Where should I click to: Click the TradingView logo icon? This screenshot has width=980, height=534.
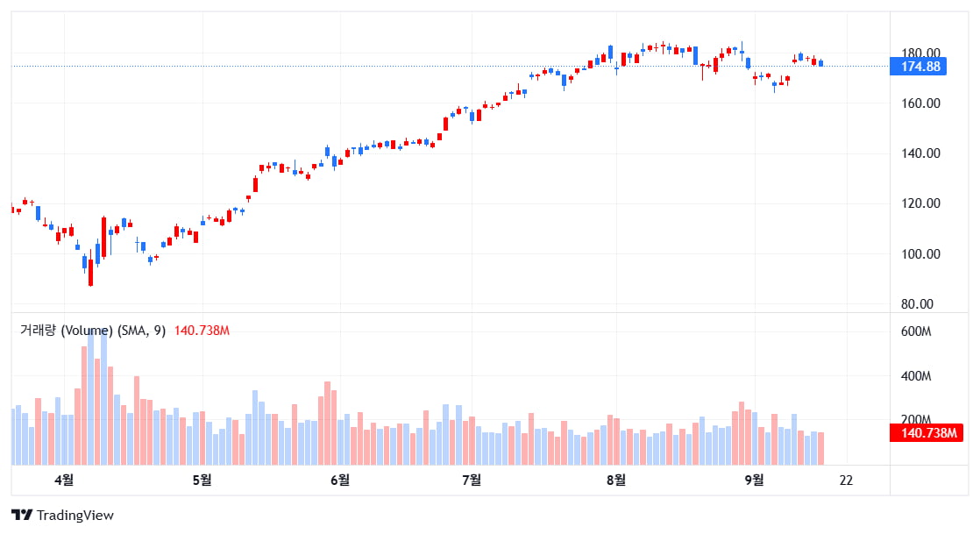point(22,516)
